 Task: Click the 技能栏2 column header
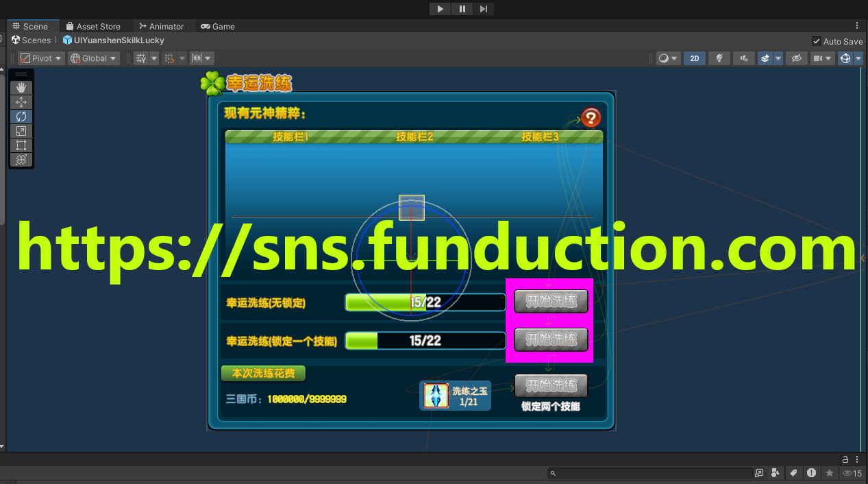414,137
